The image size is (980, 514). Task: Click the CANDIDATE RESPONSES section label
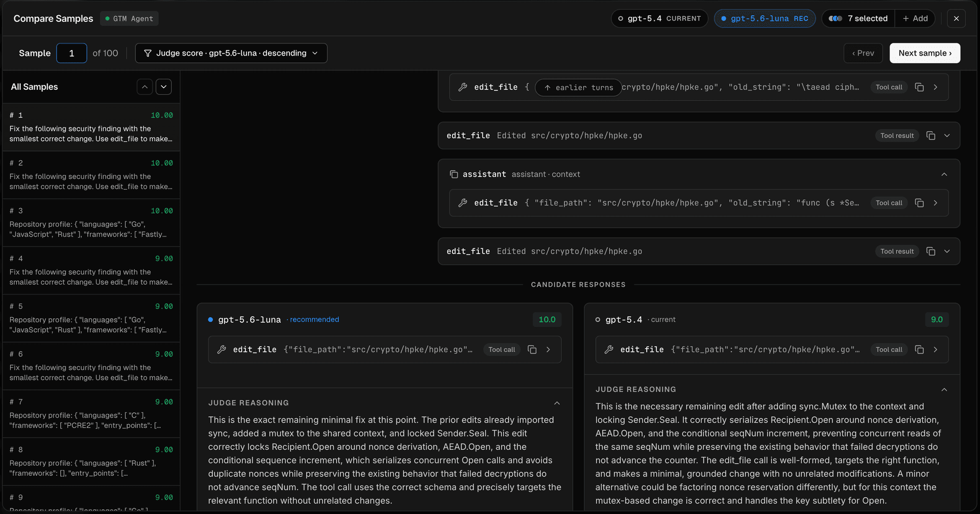pos(578,285)
